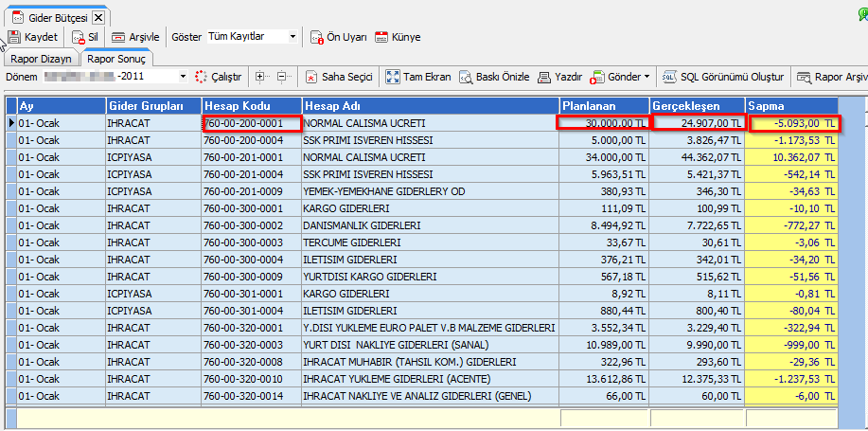Click deviation value -5.093,00 TL

tap(791, 123)
